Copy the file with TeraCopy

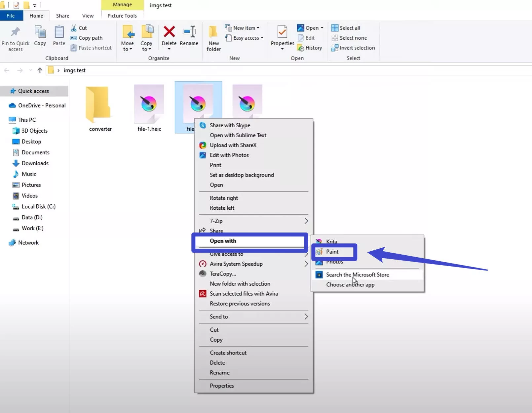[223, 273]
